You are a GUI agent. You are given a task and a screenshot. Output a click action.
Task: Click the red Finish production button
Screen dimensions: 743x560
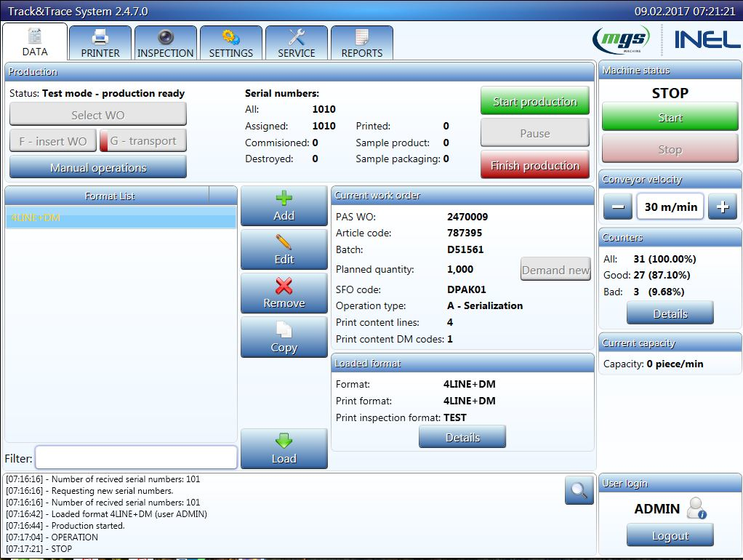click(x=534, y=165)
